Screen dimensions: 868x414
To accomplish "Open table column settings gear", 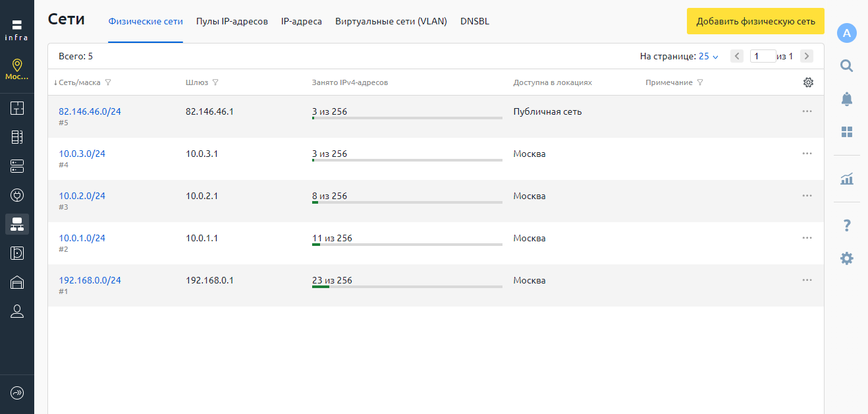I will pyautogui.click(x=808, y=82).
